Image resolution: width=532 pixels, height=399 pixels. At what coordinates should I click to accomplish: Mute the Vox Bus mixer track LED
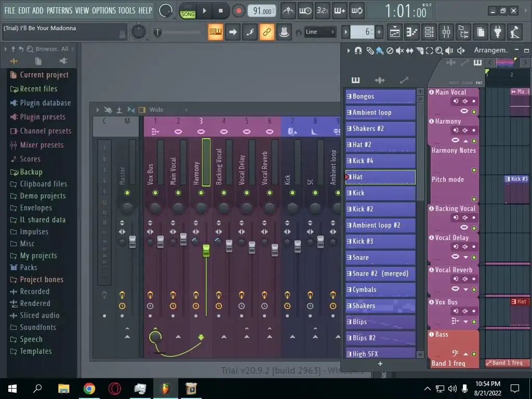click(x=155, y=193)
